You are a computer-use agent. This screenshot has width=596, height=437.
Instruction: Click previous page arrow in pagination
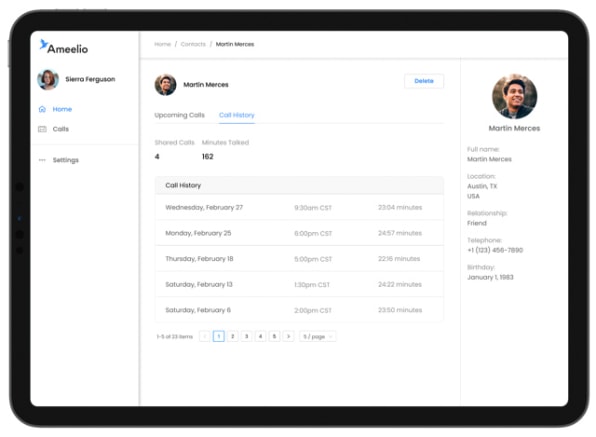(x=204, y=336)
